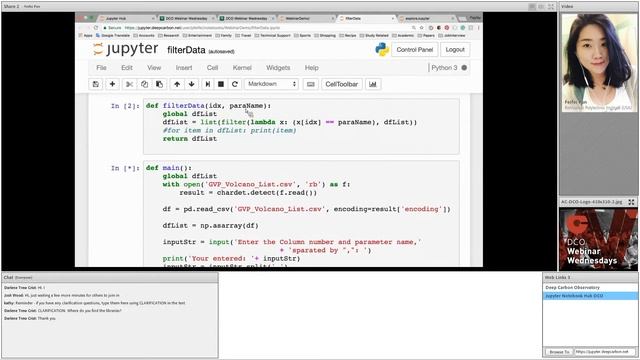Click the Control Panel button
Screen dimensions: 640x360
(415, 50)
